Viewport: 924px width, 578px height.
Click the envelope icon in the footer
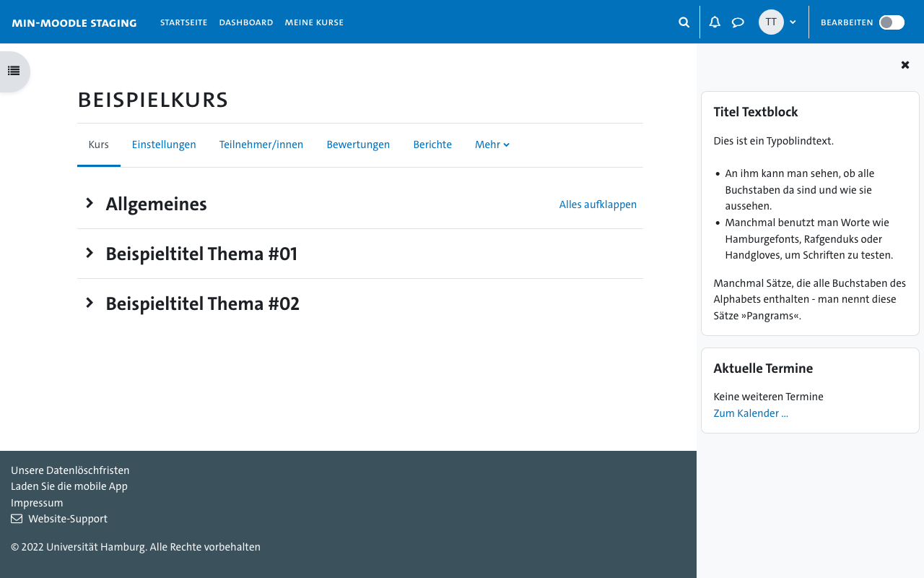[17, 519]
